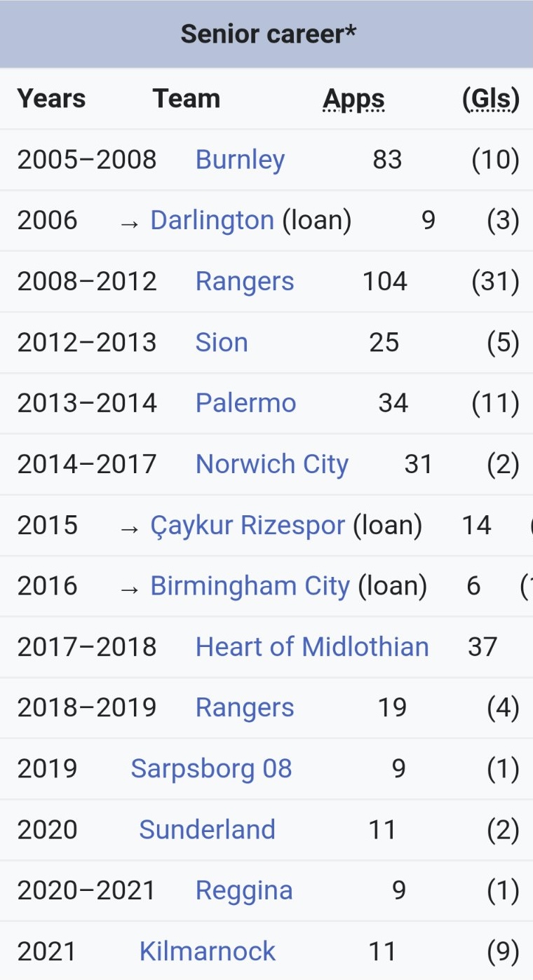The height and width of the screenshot is (980, 533).
Task: Click the Apps abbreviation header
Action: pos(353,100)
